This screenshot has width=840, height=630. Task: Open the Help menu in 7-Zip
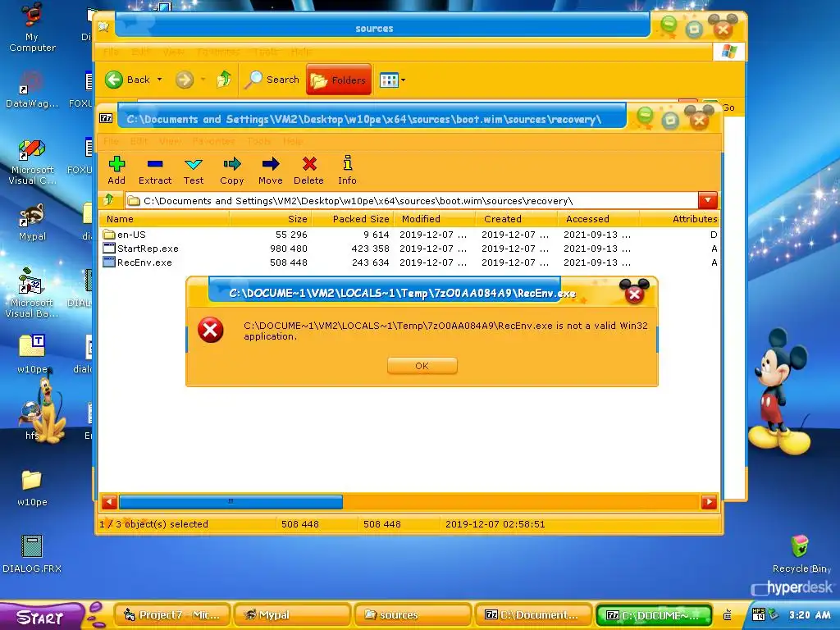293,141
